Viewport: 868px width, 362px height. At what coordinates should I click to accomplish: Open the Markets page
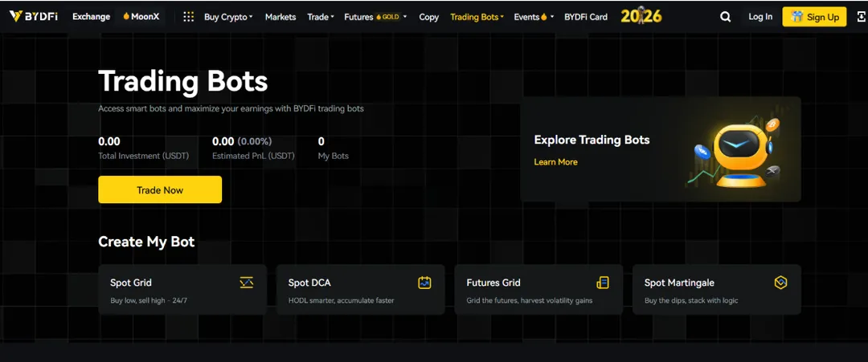(280, 17)
